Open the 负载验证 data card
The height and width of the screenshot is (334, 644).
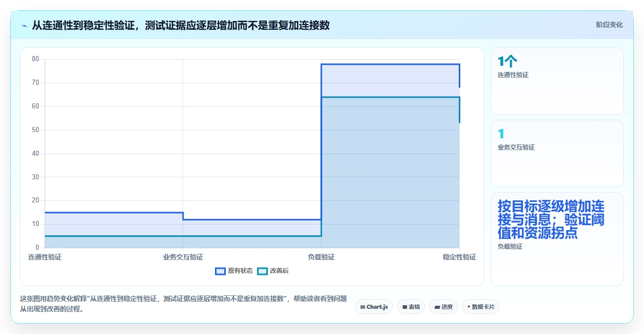557,239
